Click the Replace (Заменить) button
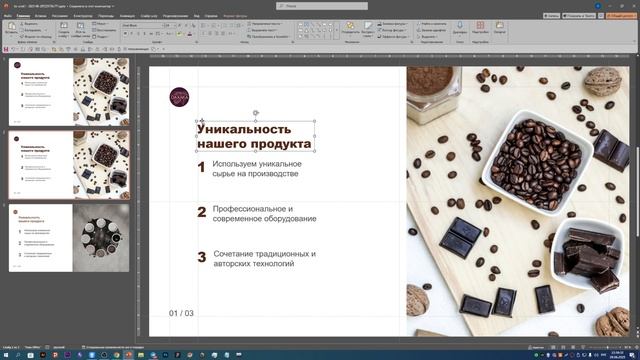640x360 pixels. [x=432, y=30]
